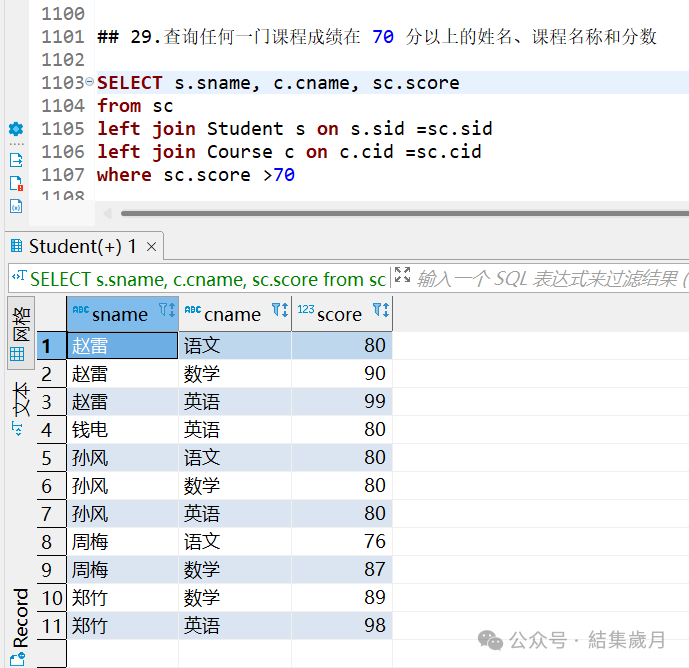Click the document icon with red badge

[x=16, y=183]
